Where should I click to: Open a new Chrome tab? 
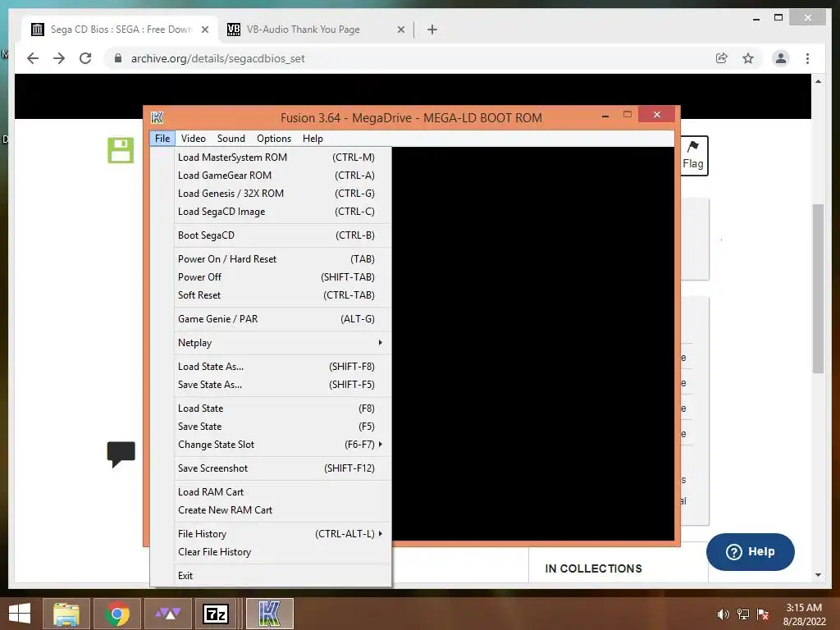point(432,30)
